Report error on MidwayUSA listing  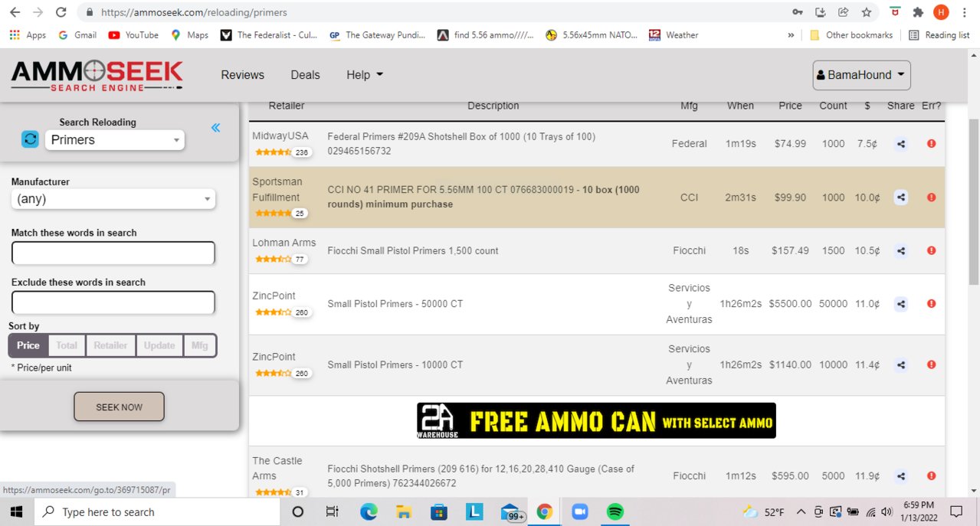[931, 143]
